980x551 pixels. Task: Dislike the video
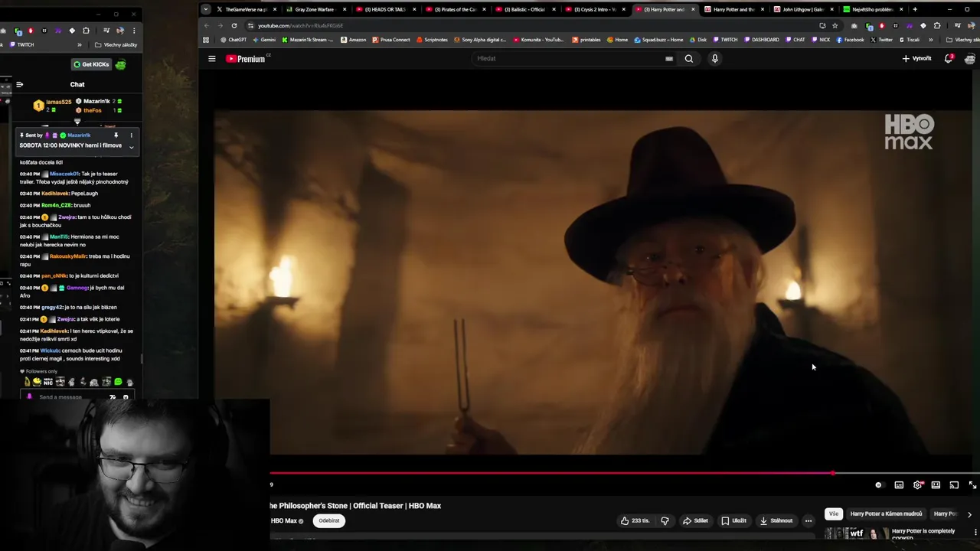point(665,520)
